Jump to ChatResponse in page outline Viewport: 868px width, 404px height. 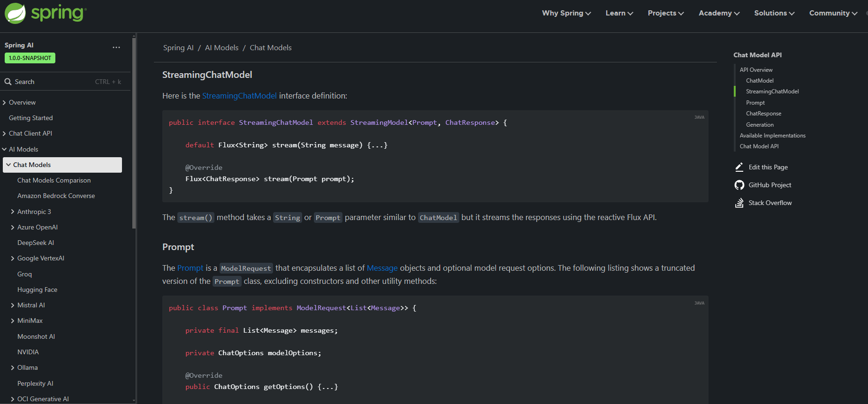coord(763,114)
